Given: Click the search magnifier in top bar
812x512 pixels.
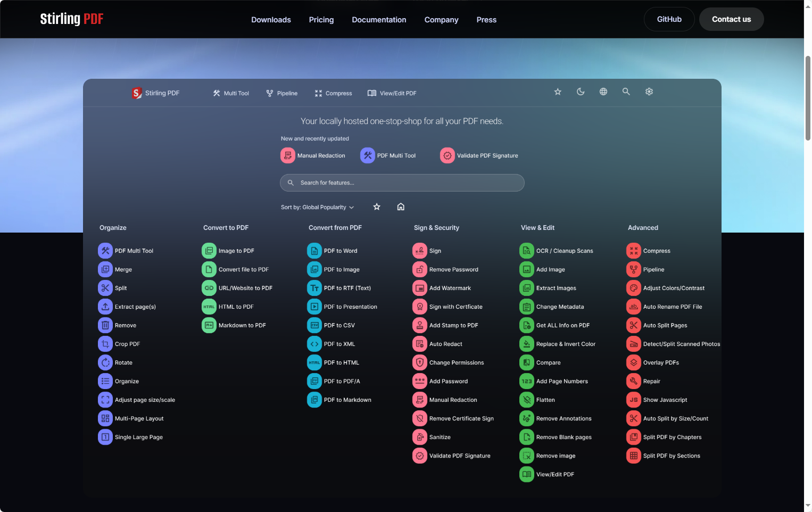Looking at the screenshot, I should (626, 92).
